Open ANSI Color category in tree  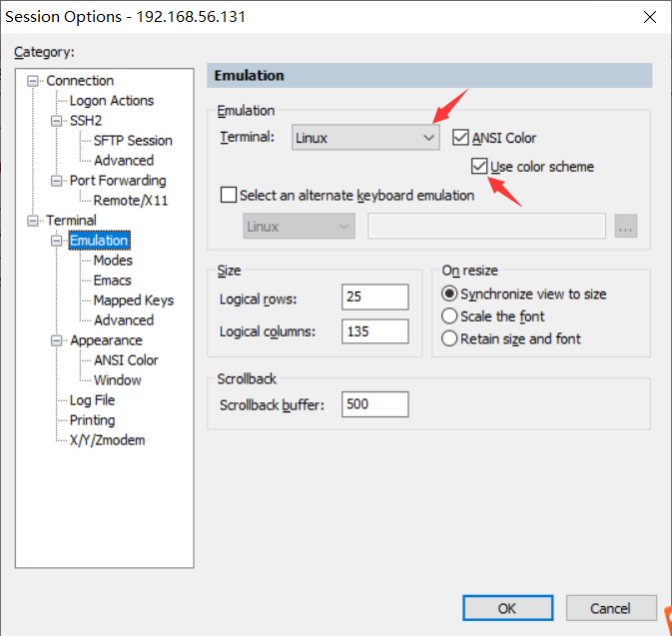coord(126,360)
